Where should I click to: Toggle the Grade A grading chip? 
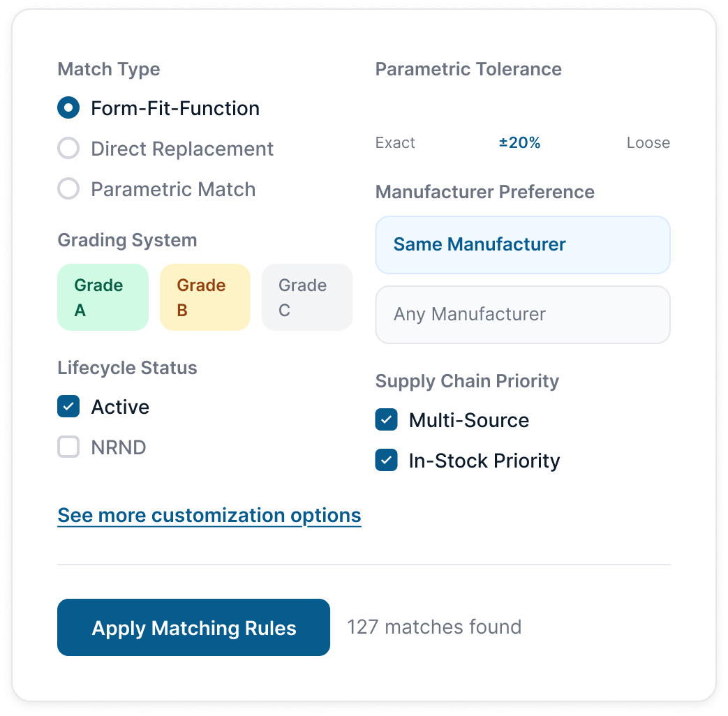pyautogui.click(x=103, y=297)
